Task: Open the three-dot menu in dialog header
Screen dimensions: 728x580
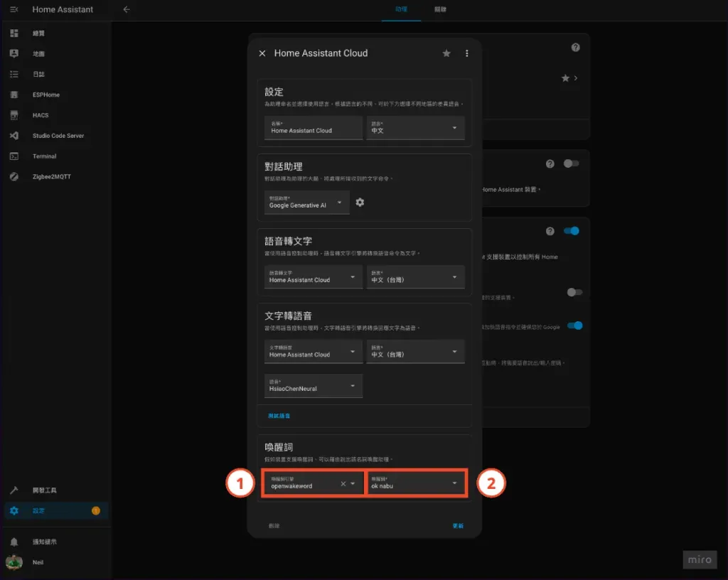Action: pos(467,53)
